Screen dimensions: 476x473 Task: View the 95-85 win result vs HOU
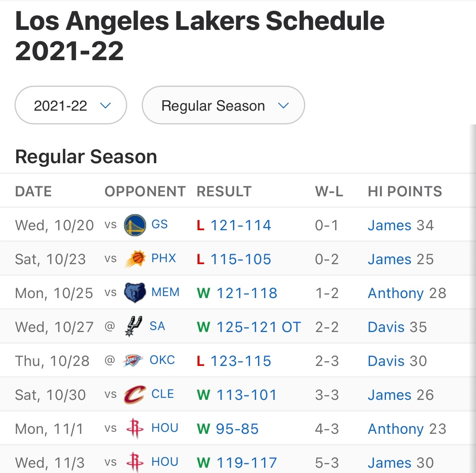click(237, 429)
